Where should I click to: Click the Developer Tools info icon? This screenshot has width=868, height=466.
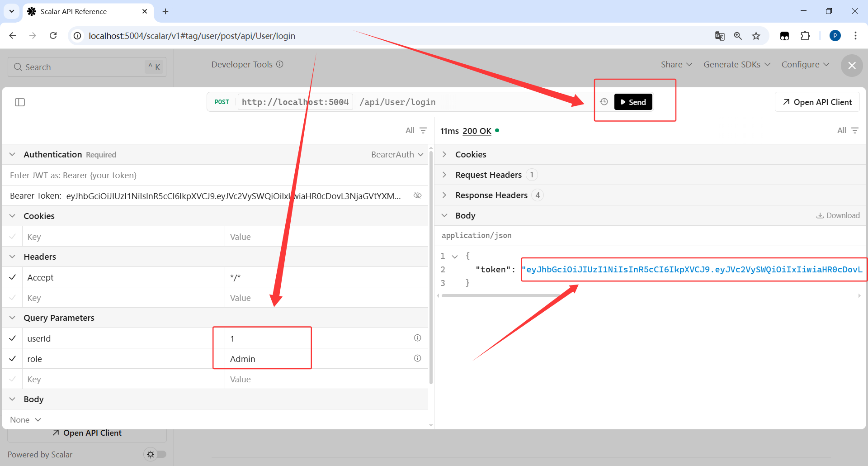[x=280, y=64]
